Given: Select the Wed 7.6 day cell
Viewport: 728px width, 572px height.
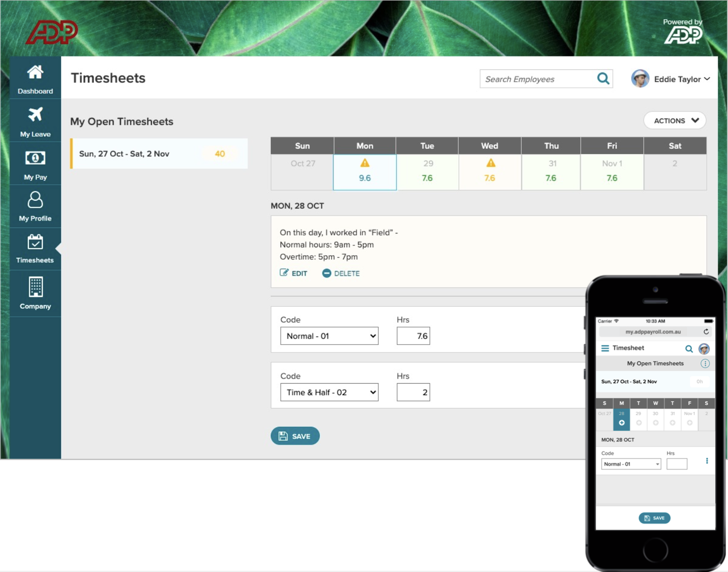Looking at the screenshot, I should pos(490,172).
